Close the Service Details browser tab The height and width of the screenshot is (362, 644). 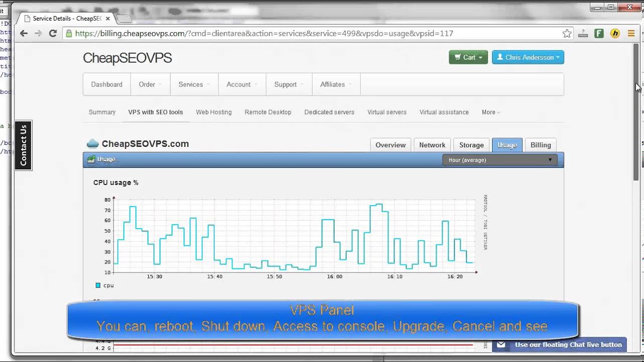[108, 19]
